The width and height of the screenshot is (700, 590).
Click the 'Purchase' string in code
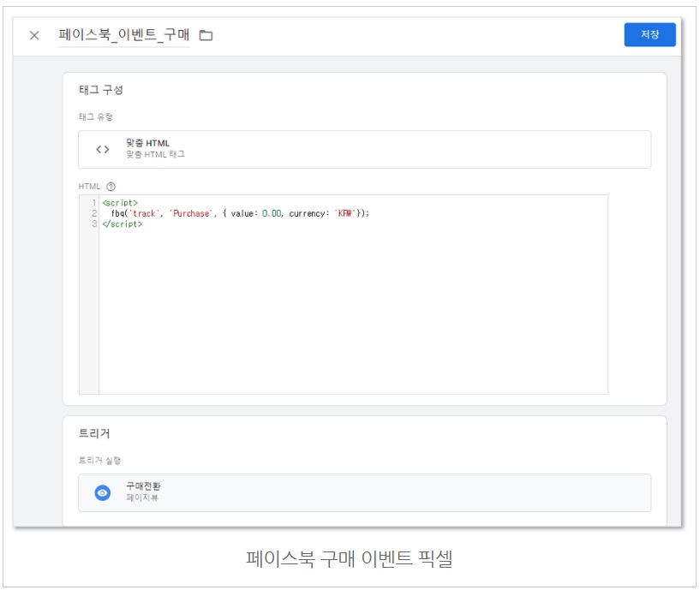tap(190, 213)
